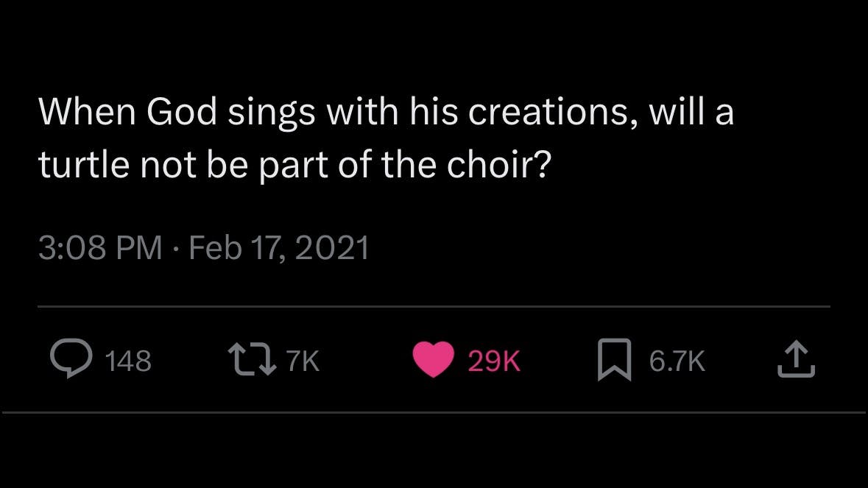Click the reply speech bubble icon

click(x=70, y=361)
